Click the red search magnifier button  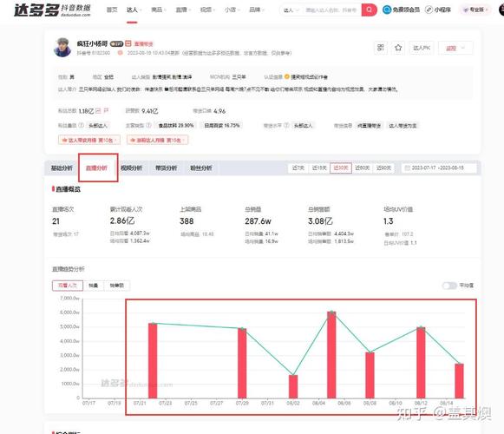click(x=369, y=10)
